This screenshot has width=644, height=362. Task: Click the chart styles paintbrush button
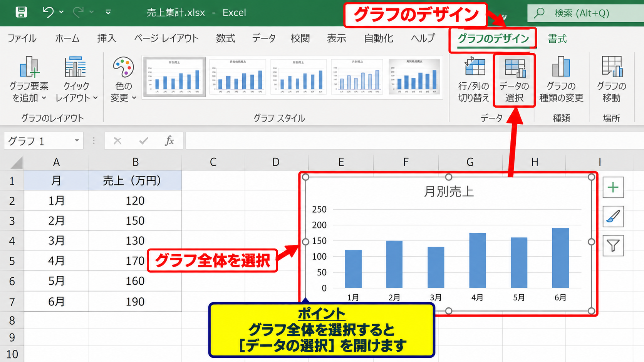click(613, 217)
